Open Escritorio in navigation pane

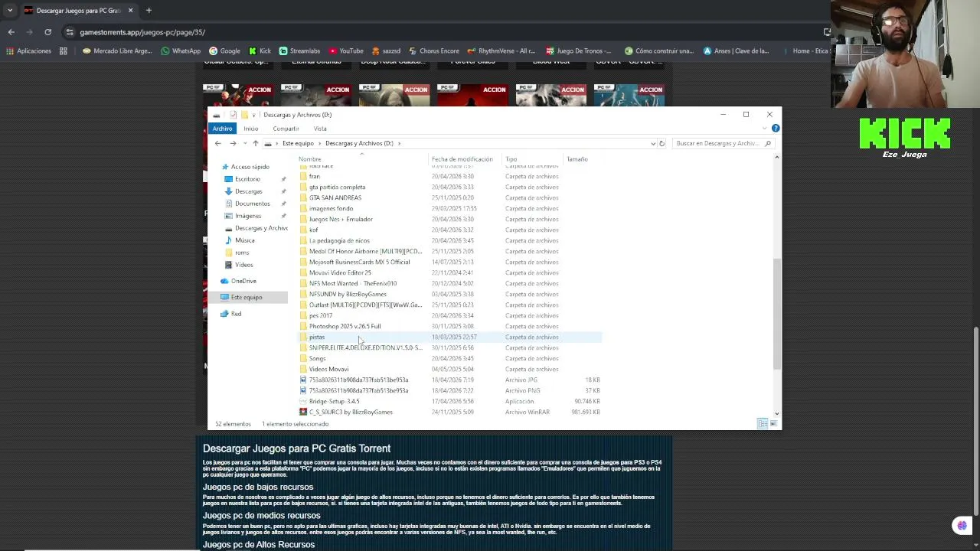point(247,179)
